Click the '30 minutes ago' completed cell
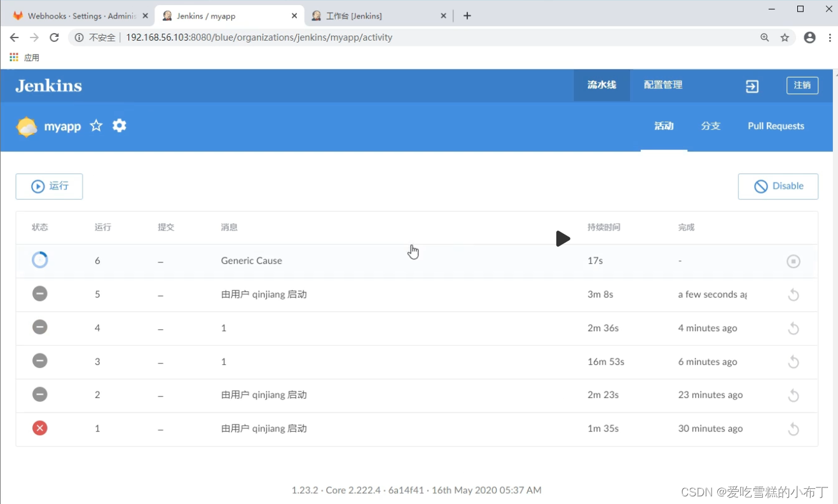This screenshot has width=838, height=504. [x=710, y=428]
